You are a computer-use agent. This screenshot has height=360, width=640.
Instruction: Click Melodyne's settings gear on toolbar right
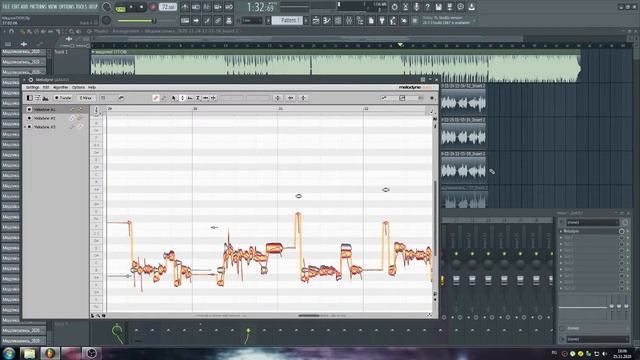click(x=432, y=98)
